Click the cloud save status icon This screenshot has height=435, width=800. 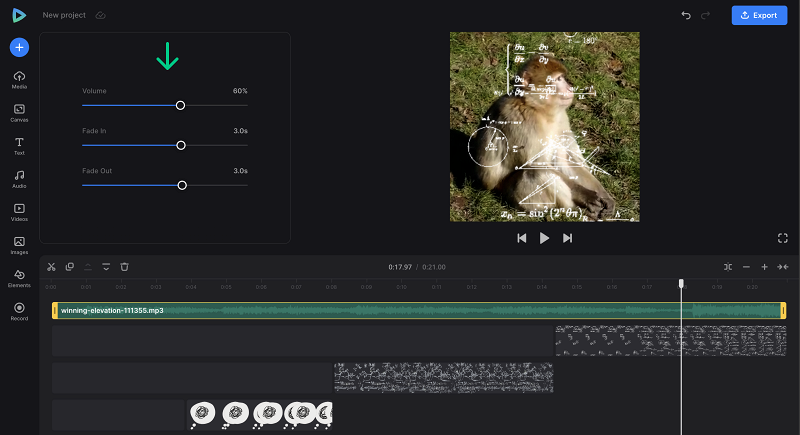pos(101,15)
